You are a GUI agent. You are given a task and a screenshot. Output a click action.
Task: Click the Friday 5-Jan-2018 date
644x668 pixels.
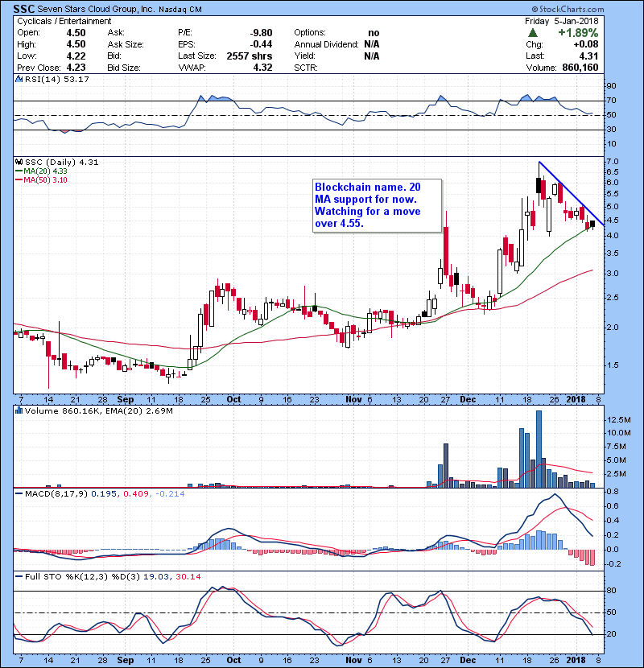pos(561,21)
